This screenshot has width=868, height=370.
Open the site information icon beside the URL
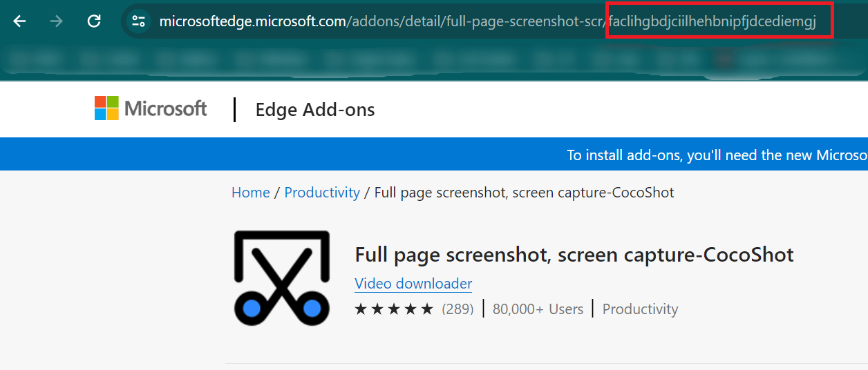point(138,21)
